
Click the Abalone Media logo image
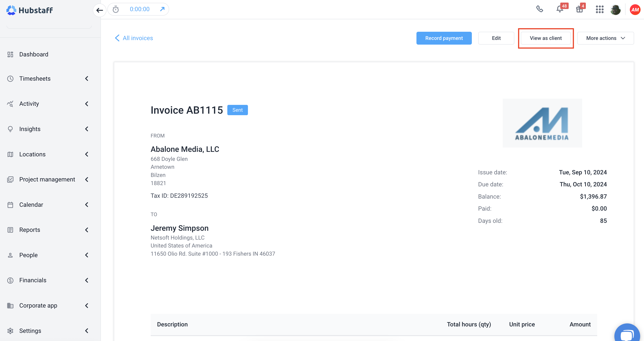click(542, 123)
